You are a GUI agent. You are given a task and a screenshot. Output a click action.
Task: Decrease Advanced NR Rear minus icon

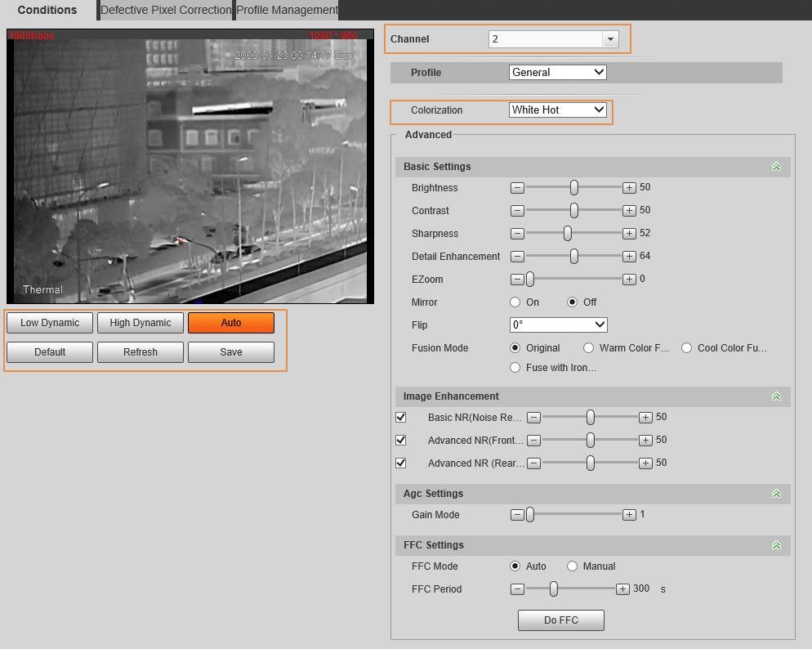533,463
